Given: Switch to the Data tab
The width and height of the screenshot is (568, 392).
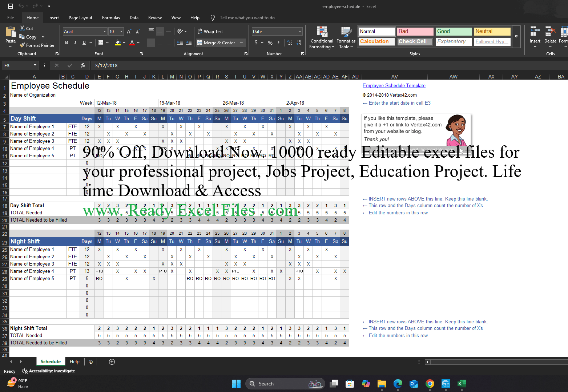Looking at the screenshot, I should point(134,17).
